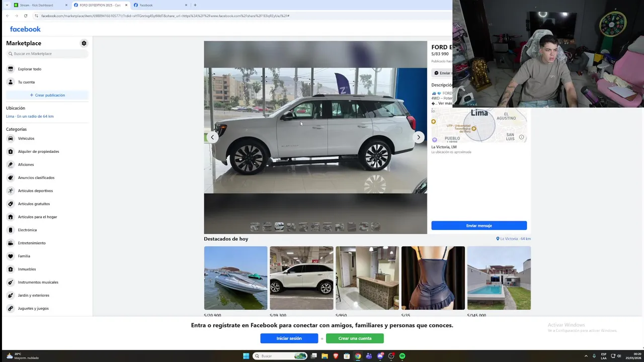Show next listing photo arrow
This screenshot has width=644, height=362.
418,137
